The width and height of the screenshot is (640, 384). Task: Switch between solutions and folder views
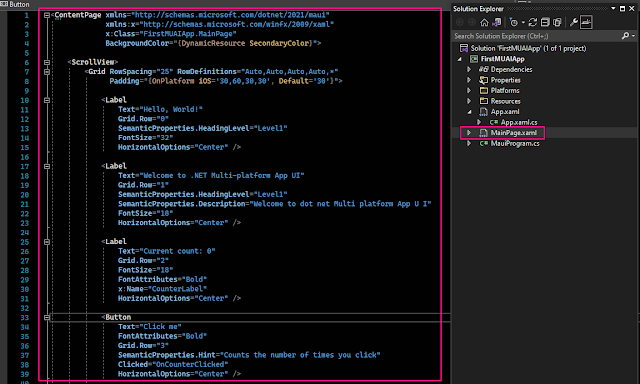click(497, 22)
